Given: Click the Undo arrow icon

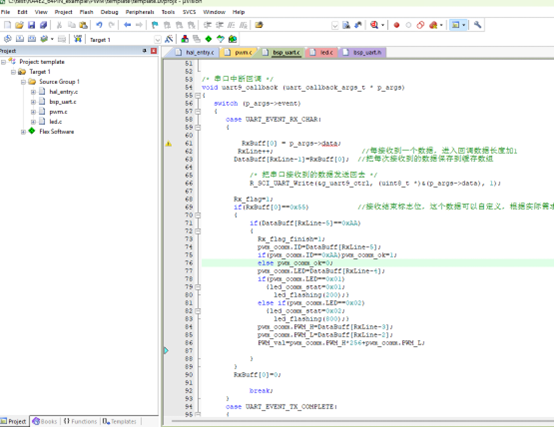Looking at the screenshot, I should point(99,25).
